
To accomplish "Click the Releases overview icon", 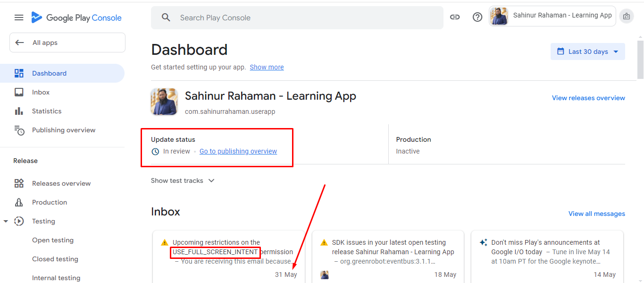I will point(19,183).
